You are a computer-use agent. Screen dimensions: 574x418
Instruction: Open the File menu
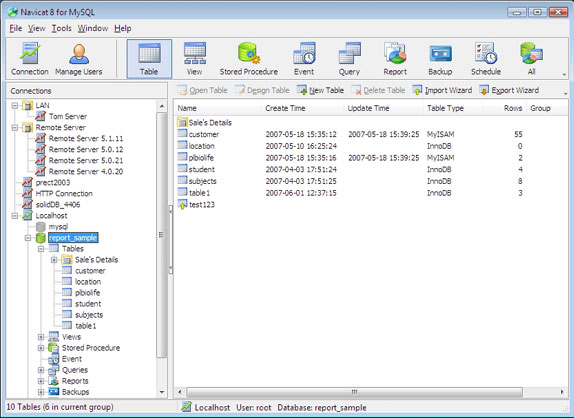point(16,28)
